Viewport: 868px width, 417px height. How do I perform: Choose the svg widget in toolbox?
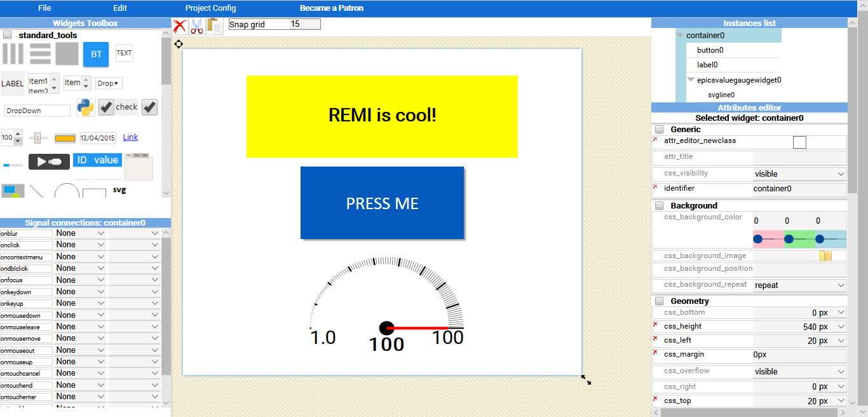coord(119,189)
